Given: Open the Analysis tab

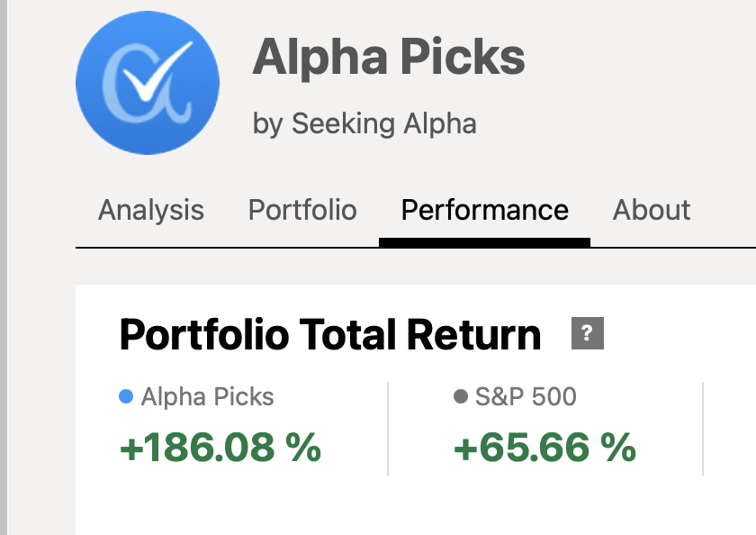Looking at the screenshot, I should pos(151,210).
